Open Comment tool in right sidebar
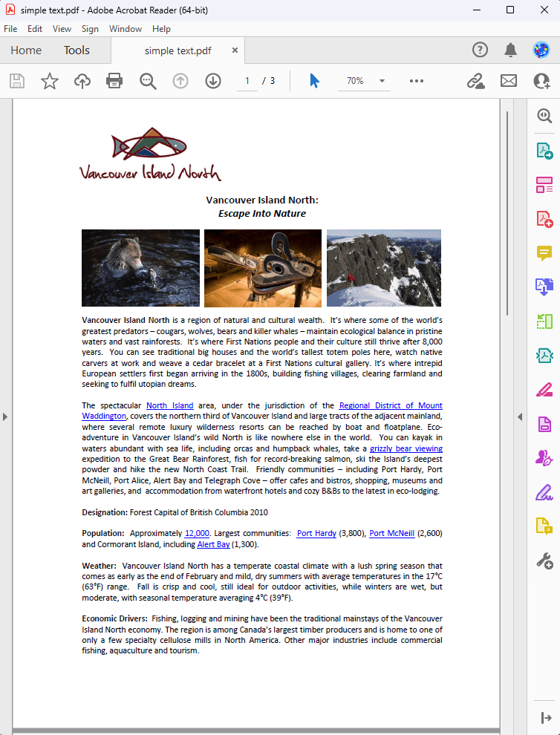Viewport: 560px width, 735px height. point(544,253)
